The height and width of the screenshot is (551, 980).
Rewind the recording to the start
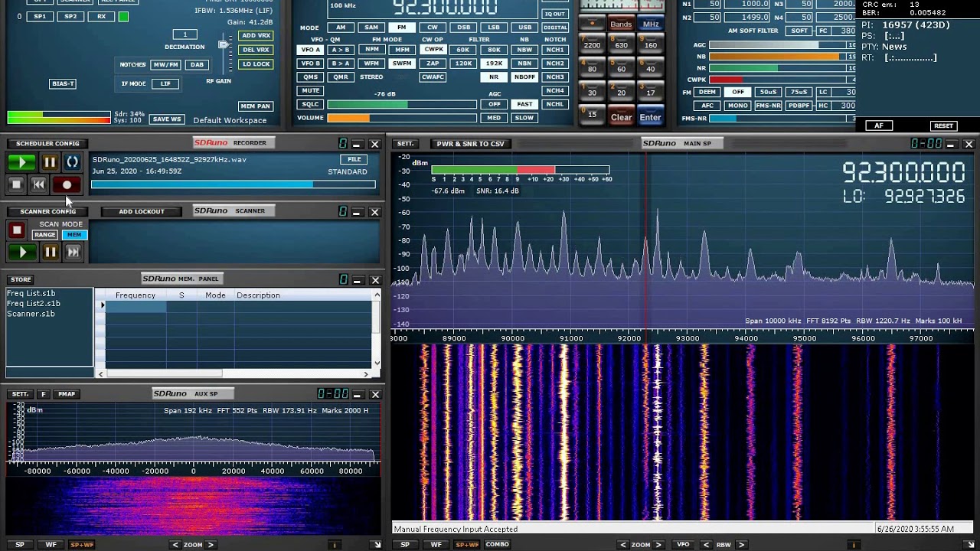click(x=38, y=184)
